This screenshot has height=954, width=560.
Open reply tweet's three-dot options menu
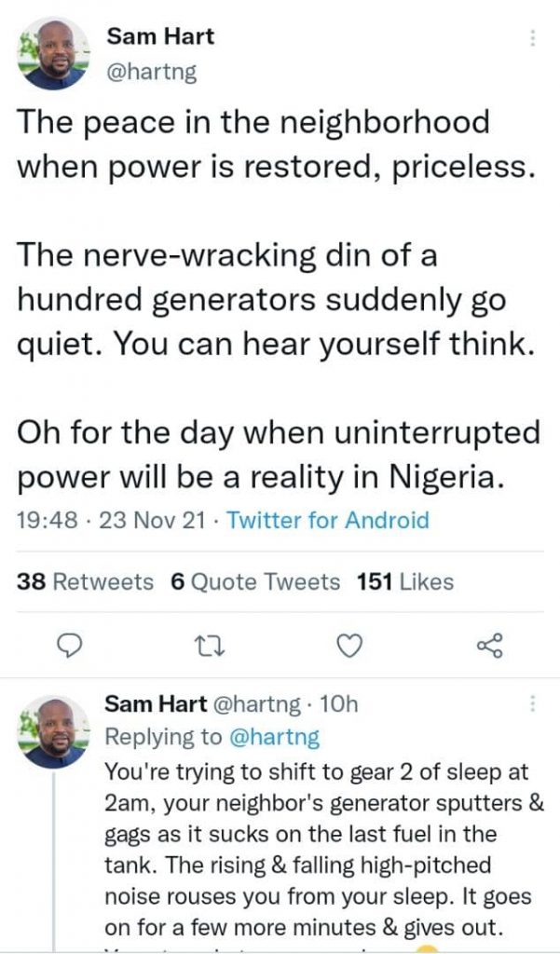tap(532, 703)
